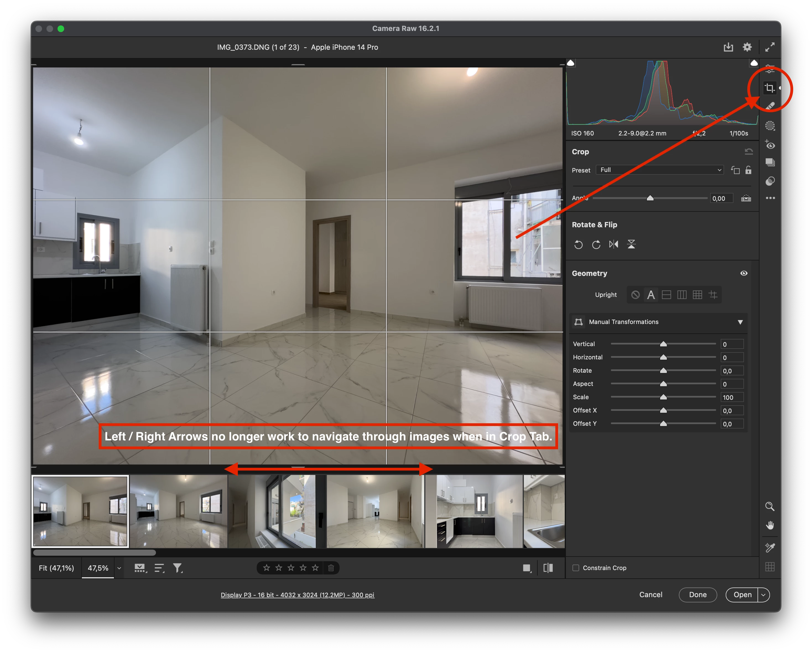Viewport: 812px width, 653px height.
Task: Open the crop Preset dropdown
Action: (660, 170)
